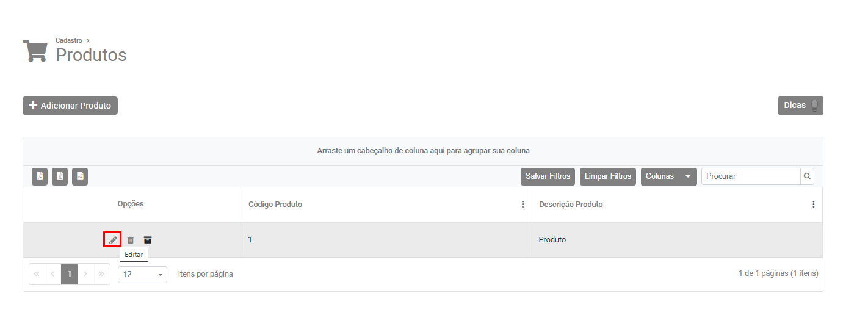Click the Produtos page title
868x326 pixels.
(91, 55)
